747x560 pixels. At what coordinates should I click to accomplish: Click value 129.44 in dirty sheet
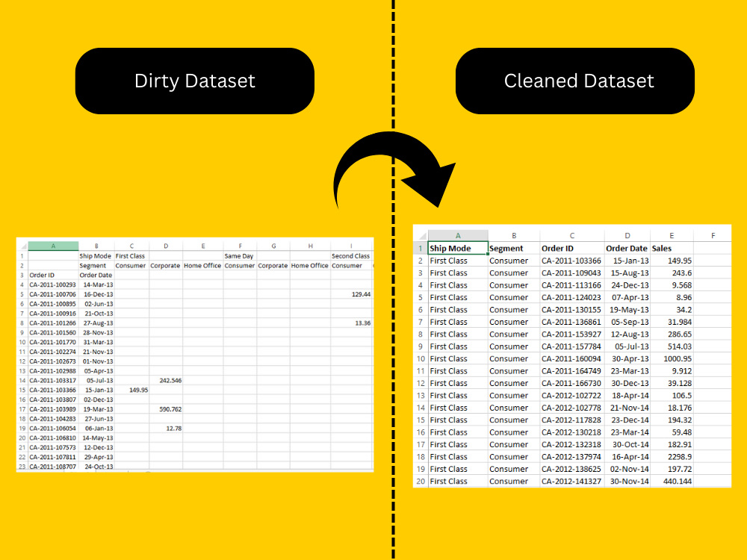coord(351,294)
